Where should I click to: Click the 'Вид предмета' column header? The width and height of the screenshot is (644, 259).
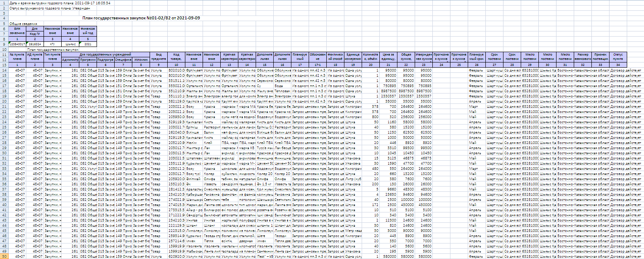pos(158,57)
